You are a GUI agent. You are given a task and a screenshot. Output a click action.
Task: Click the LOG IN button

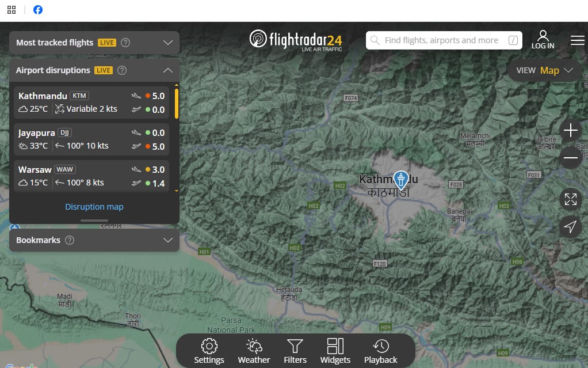(x=543, y=40)
